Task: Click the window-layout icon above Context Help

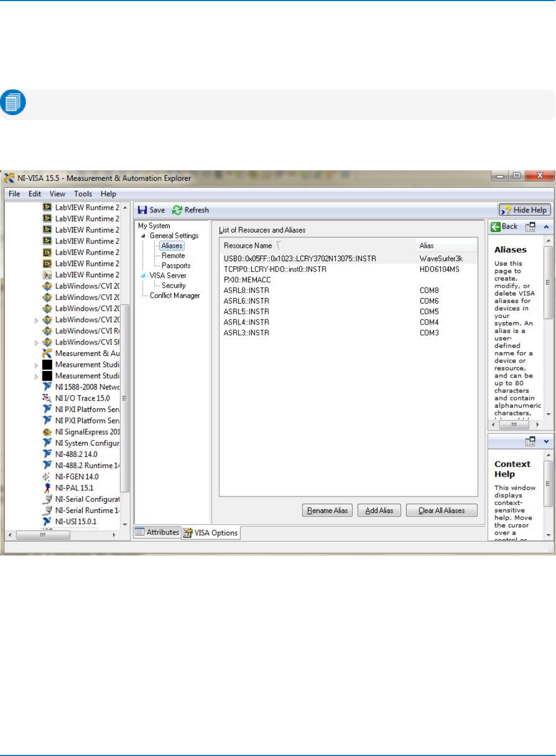Action: tap(530, 441)
